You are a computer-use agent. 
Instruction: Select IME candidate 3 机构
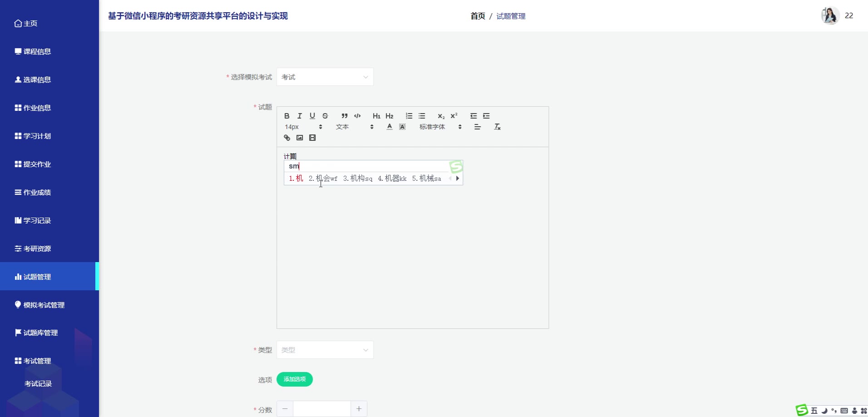pos(358,179)
